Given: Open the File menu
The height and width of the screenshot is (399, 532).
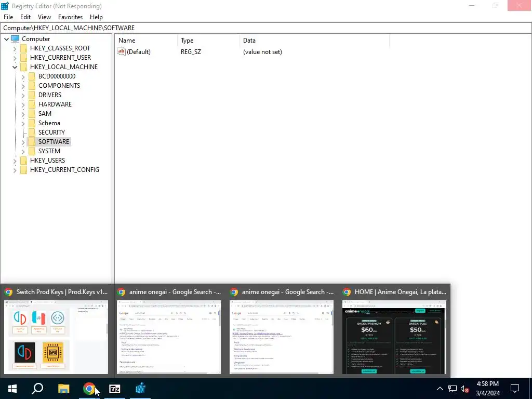Looking at the screenshot, I should 8,17.
